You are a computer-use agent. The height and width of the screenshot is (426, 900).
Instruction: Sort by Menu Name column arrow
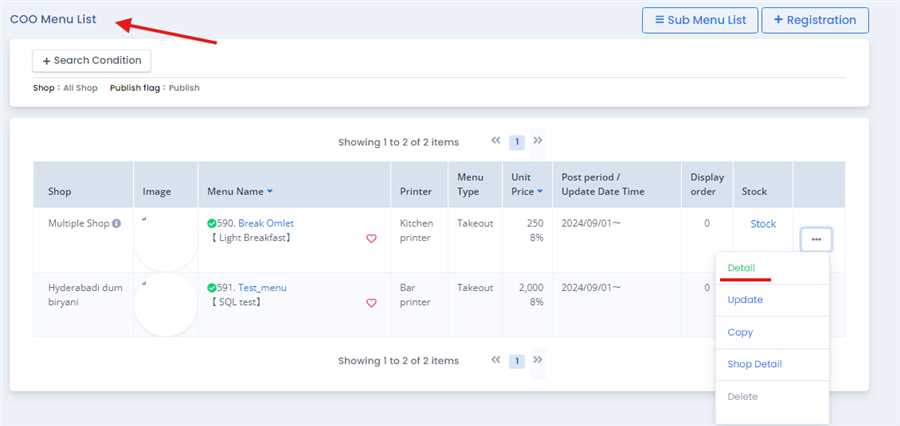tap(270, 191)
